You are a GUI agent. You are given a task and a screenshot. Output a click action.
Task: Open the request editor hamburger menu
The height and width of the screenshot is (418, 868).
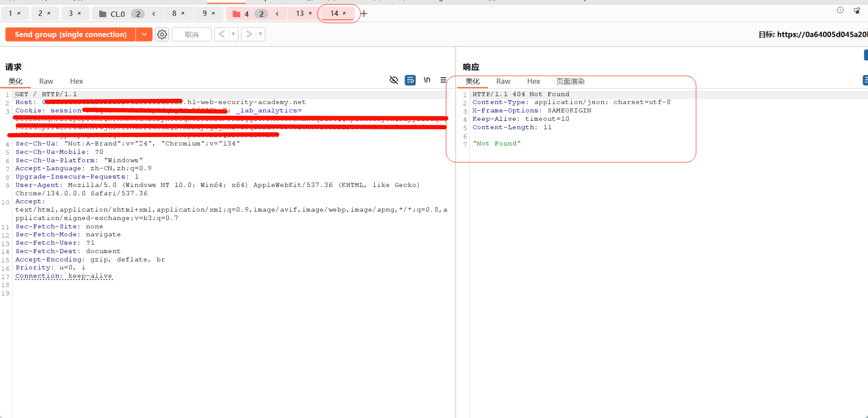(x=443, y=80)
